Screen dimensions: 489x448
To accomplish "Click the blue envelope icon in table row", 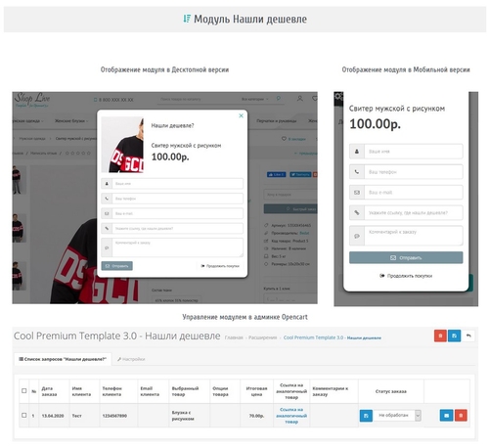I will coord(446,416).
